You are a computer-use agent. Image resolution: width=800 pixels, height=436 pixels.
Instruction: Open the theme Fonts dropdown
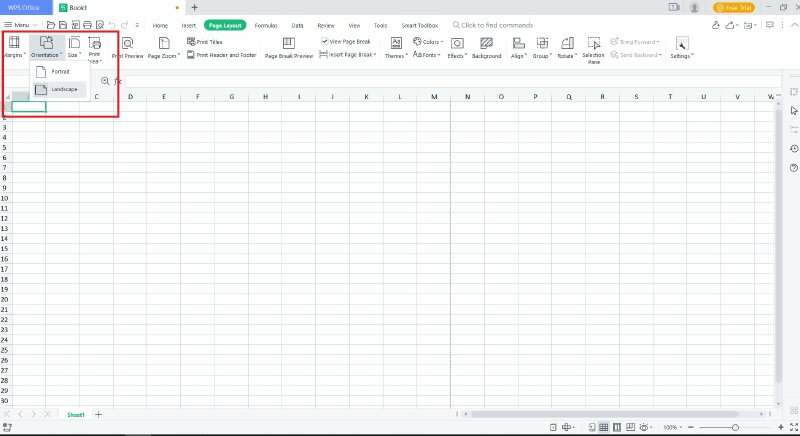point(427,55)
